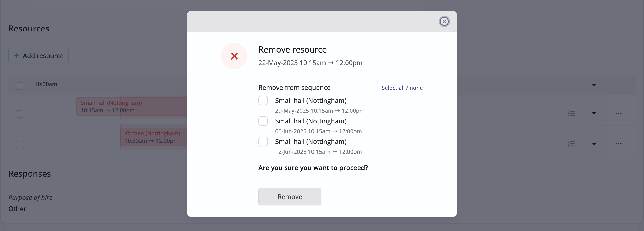Confirm with the Remove button
644x231 pixels.
(290, 196)
